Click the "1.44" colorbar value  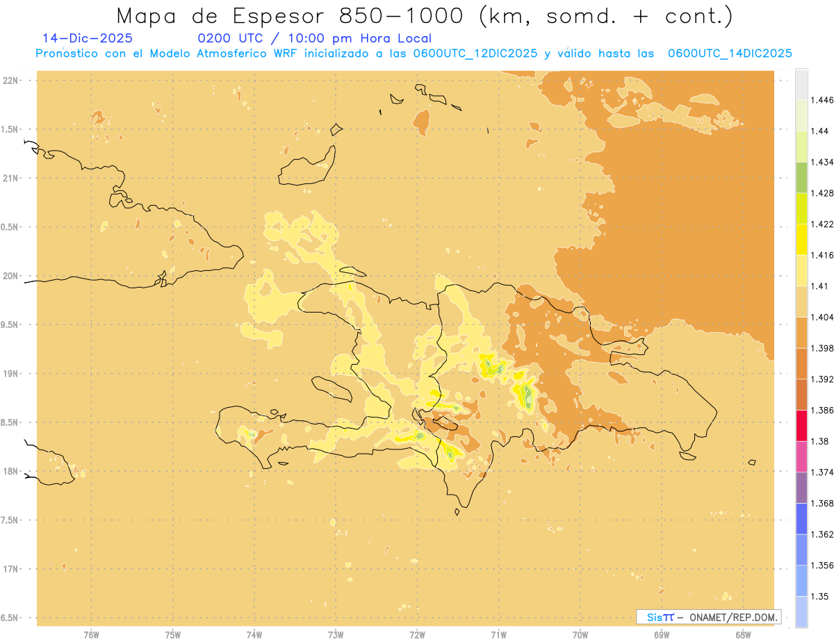819,131
